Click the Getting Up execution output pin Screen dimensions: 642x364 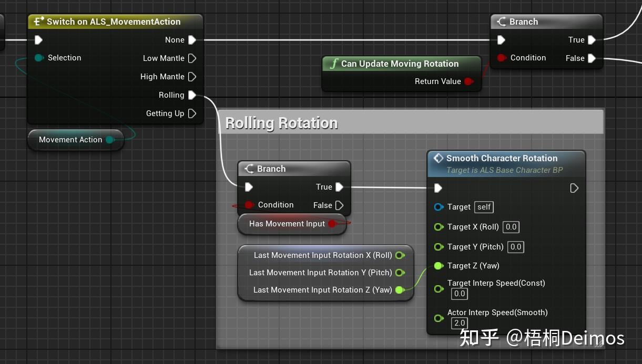[191, 113]
